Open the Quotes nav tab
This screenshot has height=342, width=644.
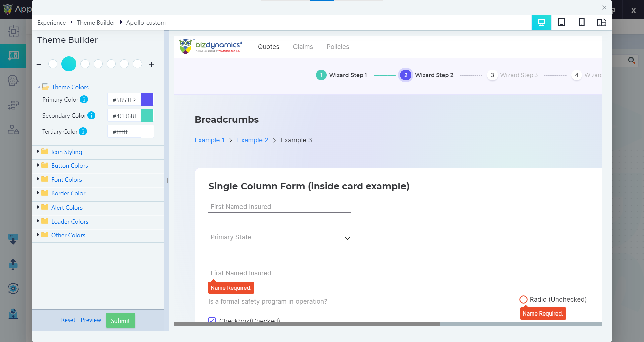click(x=268, y=47)
